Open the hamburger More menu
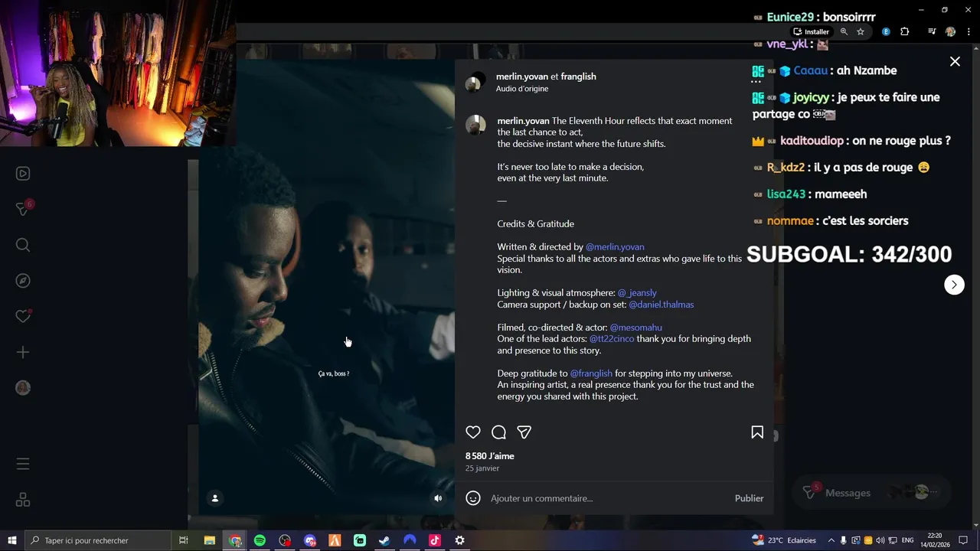Viewport: 980px width, 551px height. [23, 464]
